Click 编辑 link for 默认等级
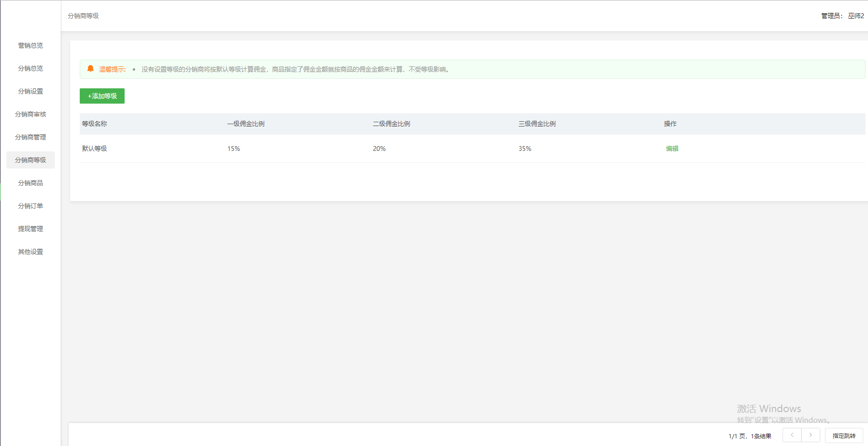The image size is (868, 446). point(672,149)
